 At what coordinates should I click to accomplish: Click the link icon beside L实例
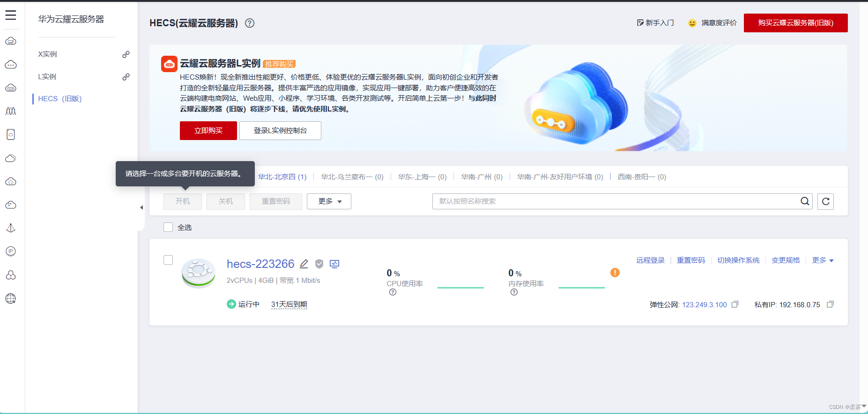point(126,77)
